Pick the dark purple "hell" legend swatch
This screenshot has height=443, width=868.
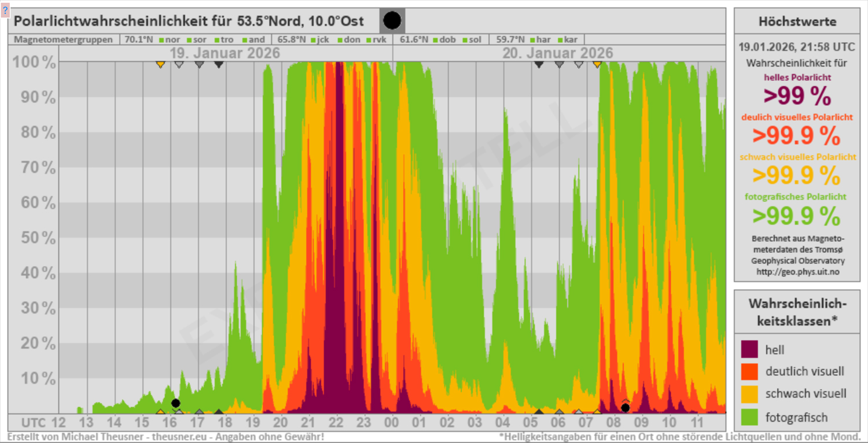tap(749, 349)
